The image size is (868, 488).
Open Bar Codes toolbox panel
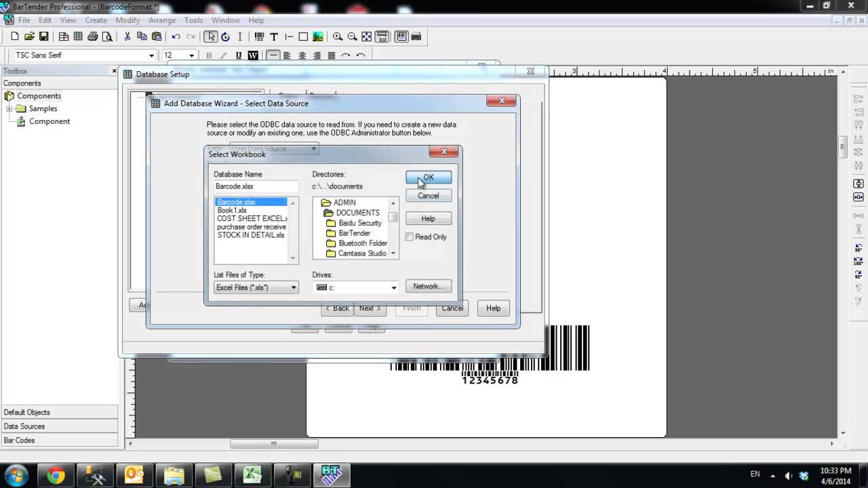coord(59,441)
